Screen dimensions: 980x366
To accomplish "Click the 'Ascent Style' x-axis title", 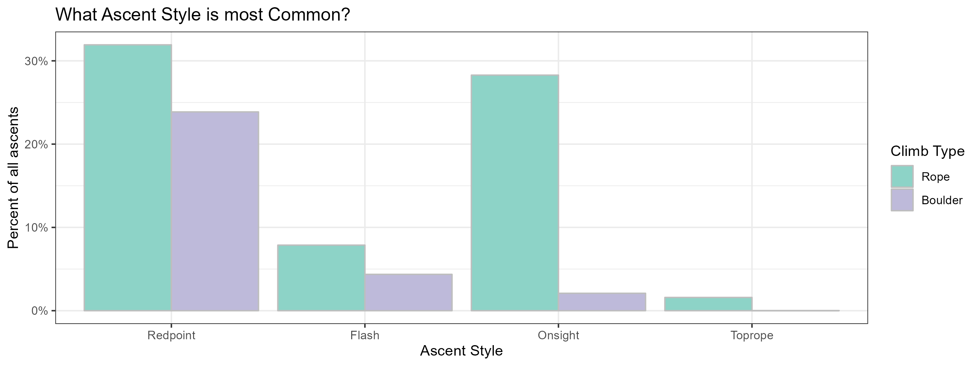I will click(x=461, y=351).
